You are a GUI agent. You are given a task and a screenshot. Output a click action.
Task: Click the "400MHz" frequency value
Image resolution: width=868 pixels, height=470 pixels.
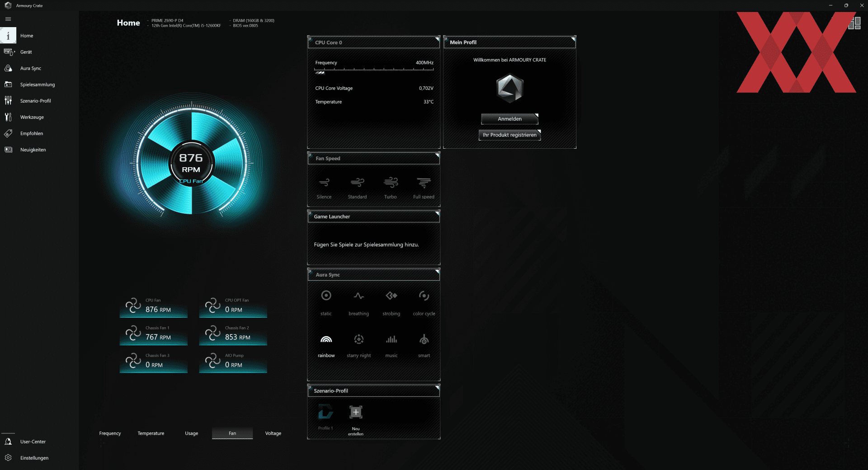click(425, 63)
